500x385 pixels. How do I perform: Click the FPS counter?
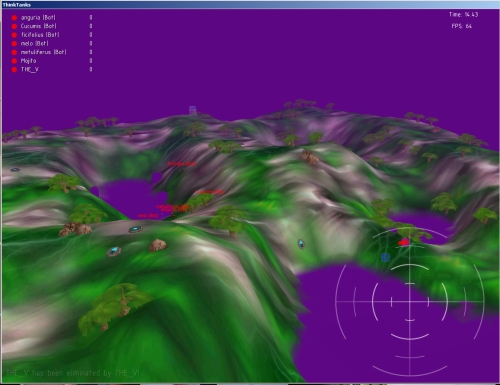click(x=462, y=26)
